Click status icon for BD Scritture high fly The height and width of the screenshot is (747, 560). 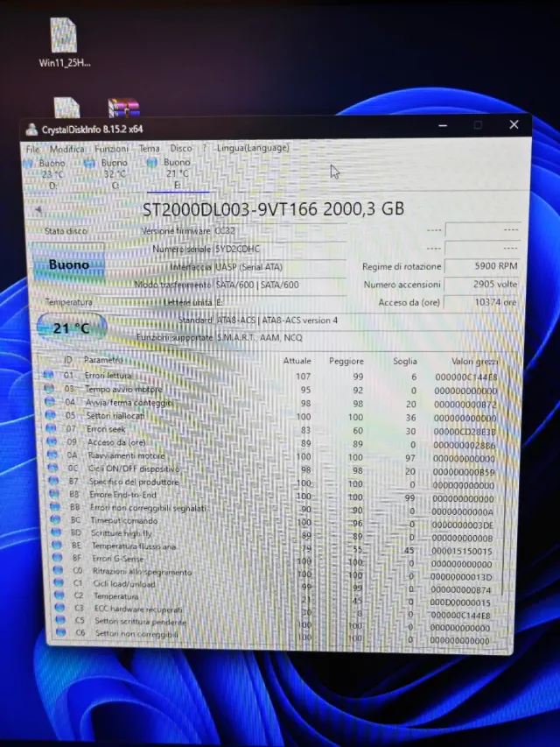pos(56,532)
